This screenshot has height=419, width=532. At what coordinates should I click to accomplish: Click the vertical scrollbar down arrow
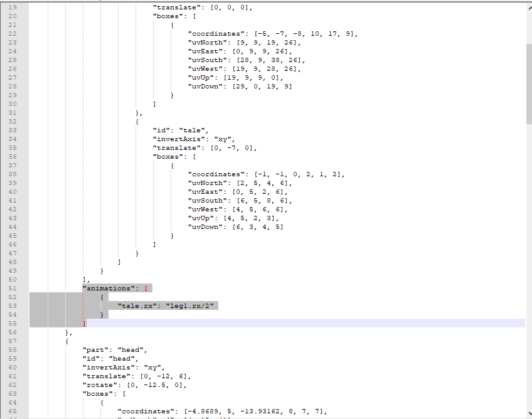(529, 413)
